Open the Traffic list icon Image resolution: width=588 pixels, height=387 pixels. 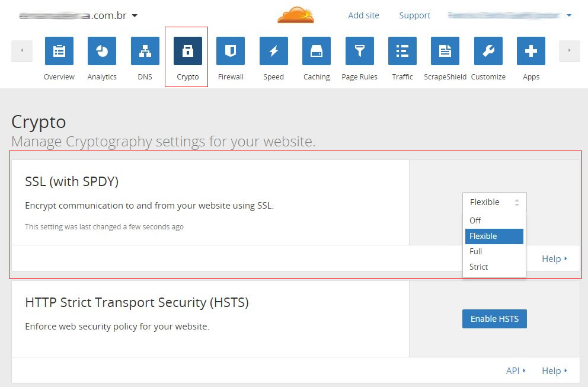(402, 51)
